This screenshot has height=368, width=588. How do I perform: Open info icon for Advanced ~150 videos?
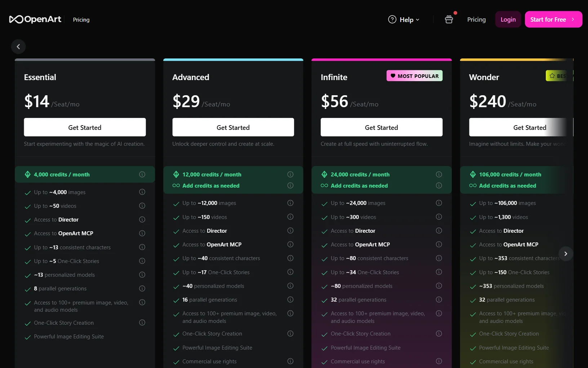290,217
